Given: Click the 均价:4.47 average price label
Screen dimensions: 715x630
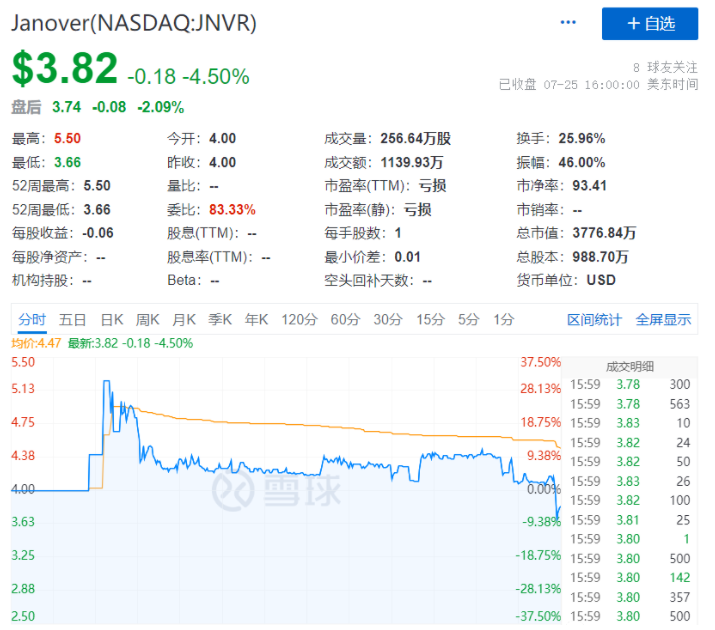Looking at the screenshot, I should pos(36,343).
